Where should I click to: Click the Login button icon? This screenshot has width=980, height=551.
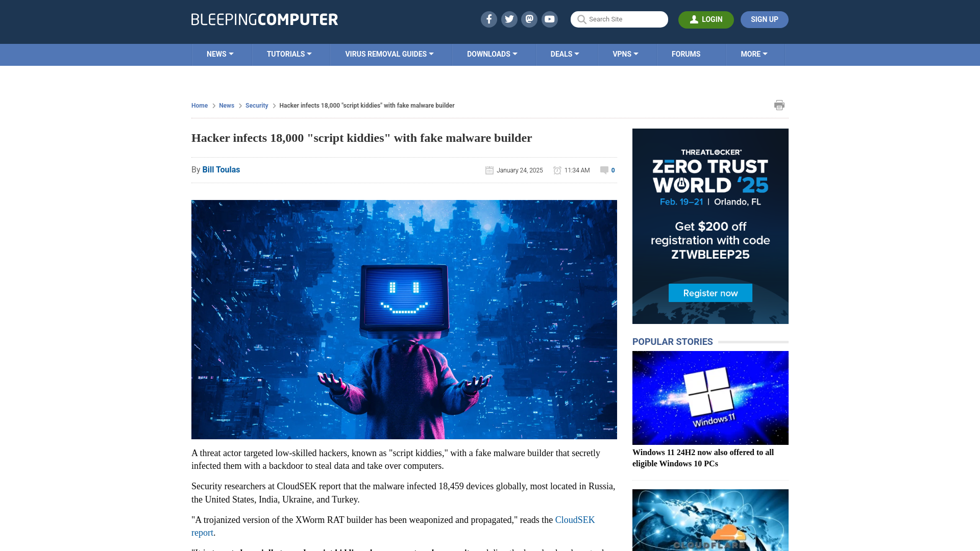pos(693,19)
